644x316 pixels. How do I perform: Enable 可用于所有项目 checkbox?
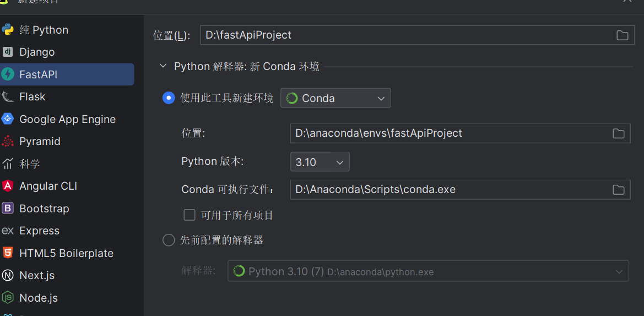click(190, 215)
